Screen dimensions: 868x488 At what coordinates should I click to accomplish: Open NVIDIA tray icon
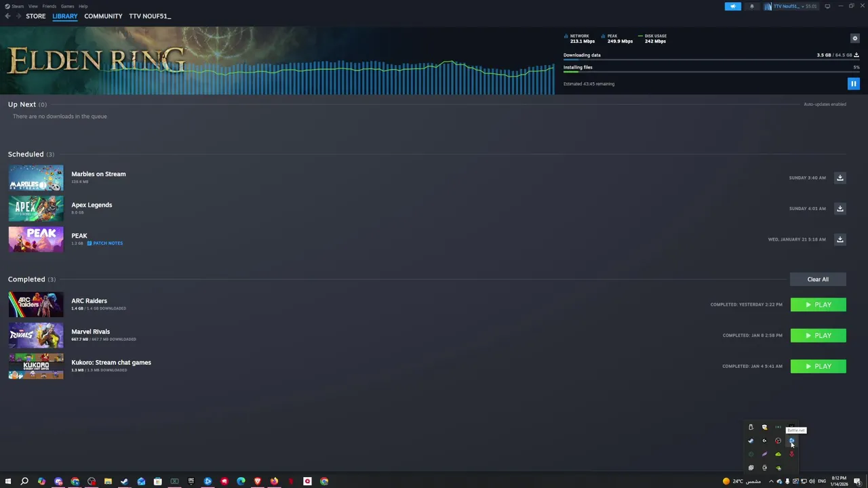tap(778, 468)
